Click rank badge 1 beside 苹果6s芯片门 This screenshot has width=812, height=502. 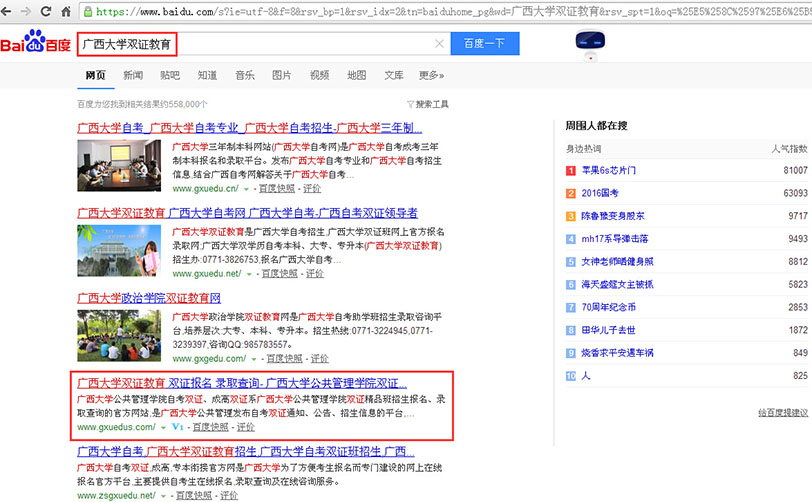[x=571, y=170]
